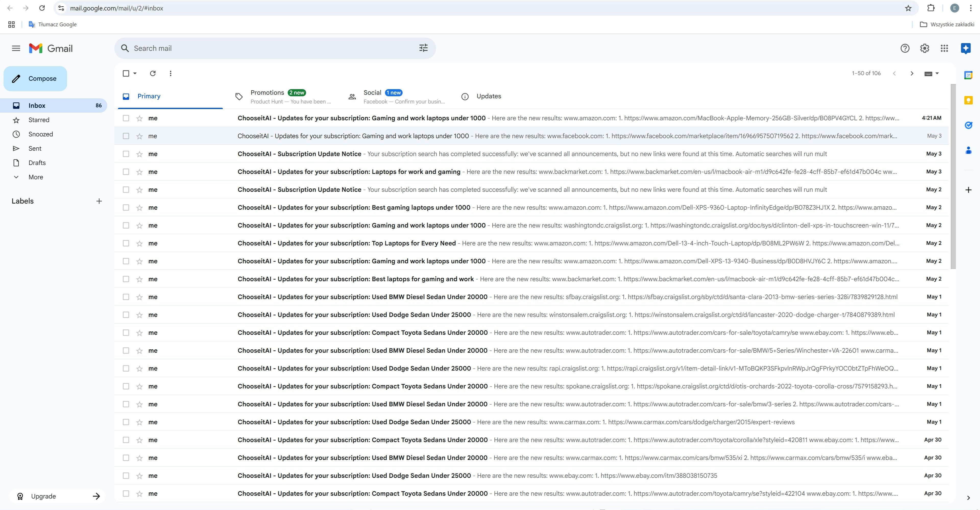This screenshot has height=510, width=980.
Task: Tick checkbox for Top Laptops email
Action: (x=126, y=243)
